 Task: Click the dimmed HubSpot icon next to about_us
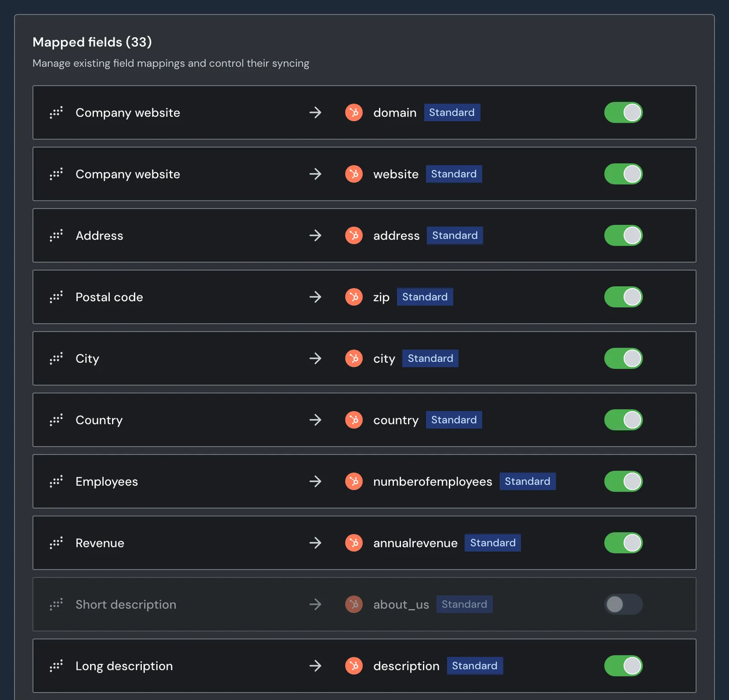pyautogui.click(x=354, y=604)
